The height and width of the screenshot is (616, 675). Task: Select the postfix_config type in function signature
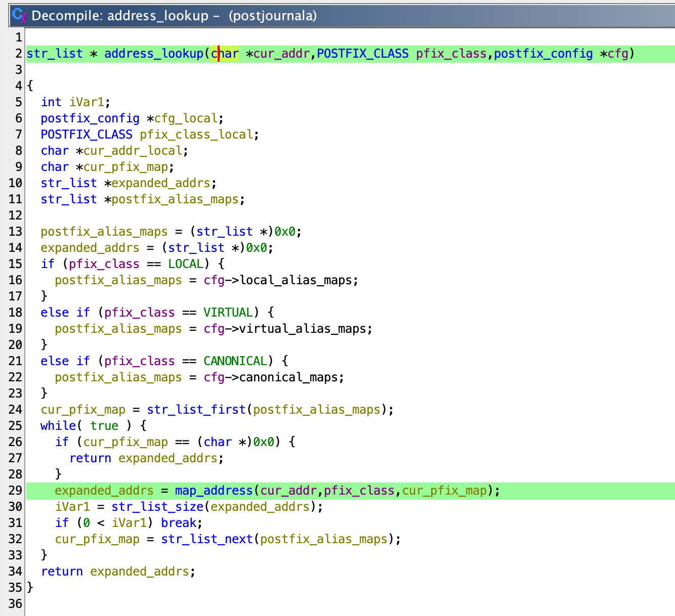[543, 54]
